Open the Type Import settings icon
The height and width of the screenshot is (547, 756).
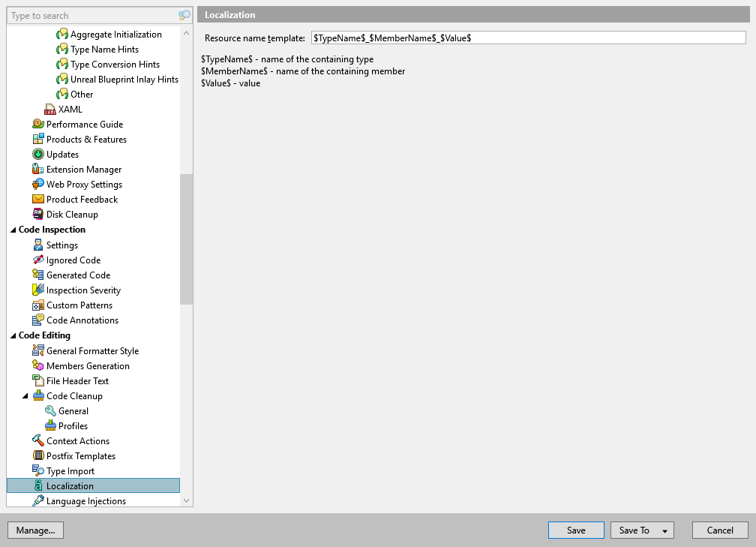coord(39,470)
